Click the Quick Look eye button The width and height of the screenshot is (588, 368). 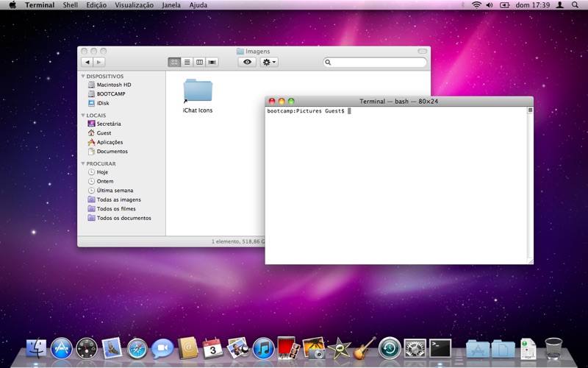(247, 63)
